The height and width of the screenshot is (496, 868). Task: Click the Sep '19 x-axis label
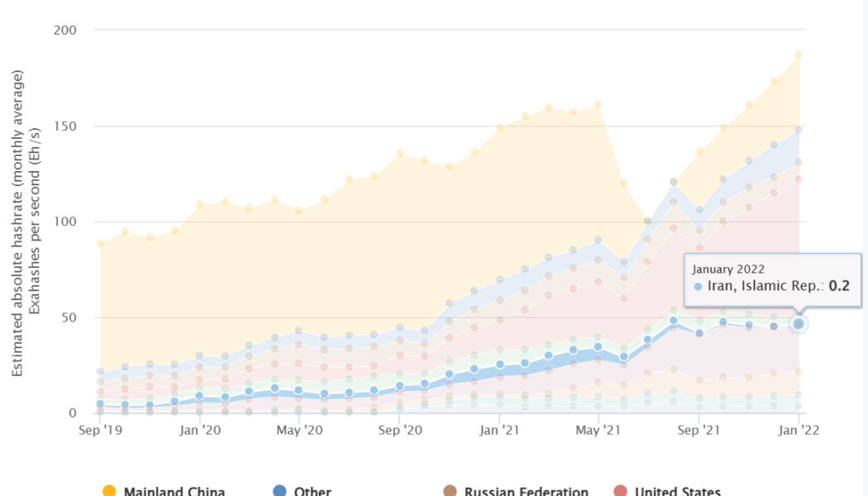[100, 430]
